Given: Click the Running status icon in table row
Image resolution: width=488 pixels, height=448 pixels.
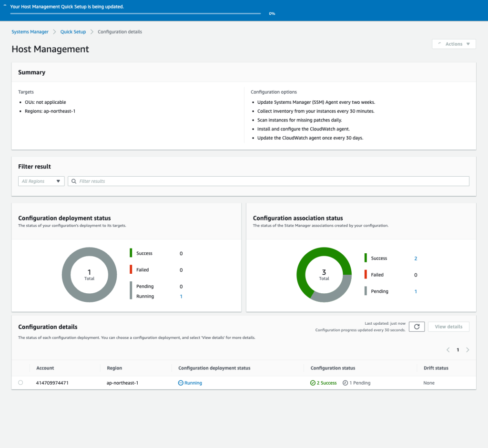Looking at the screenshot, I should pos(181,383).
